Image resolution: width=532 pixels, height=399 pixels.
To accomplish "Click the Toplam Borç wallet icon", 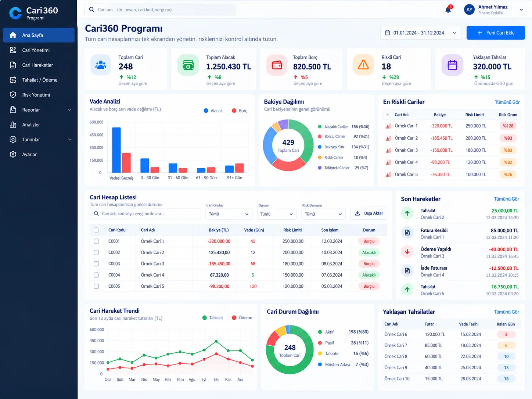I will click(x=277, y=65).
